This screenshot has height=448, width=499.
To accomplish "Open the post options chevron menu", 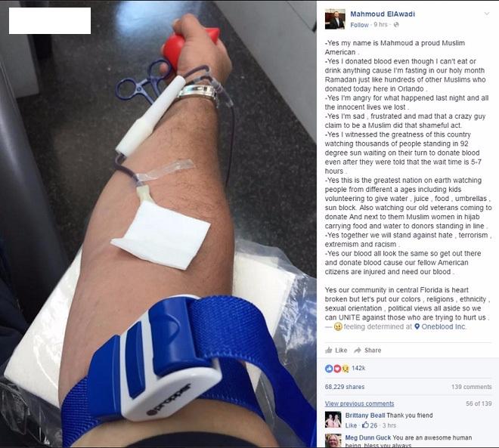I will click(487, 14).
